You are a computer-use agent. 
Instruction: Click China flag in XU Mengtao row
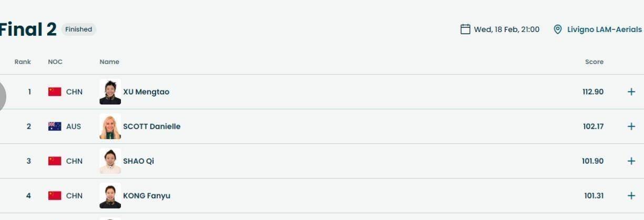[55, 92]
